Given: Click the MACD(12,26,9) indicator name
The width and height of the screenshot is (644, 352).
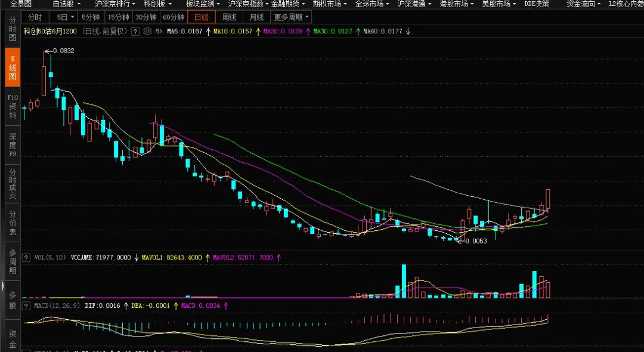Looking at the screenshot, I should click(57, 305).
